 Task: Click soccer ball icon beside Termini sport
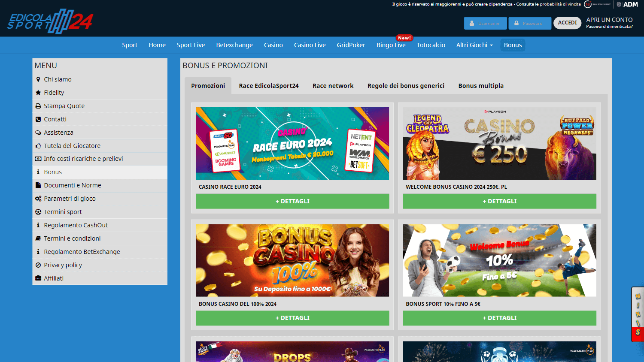point(38,212)
